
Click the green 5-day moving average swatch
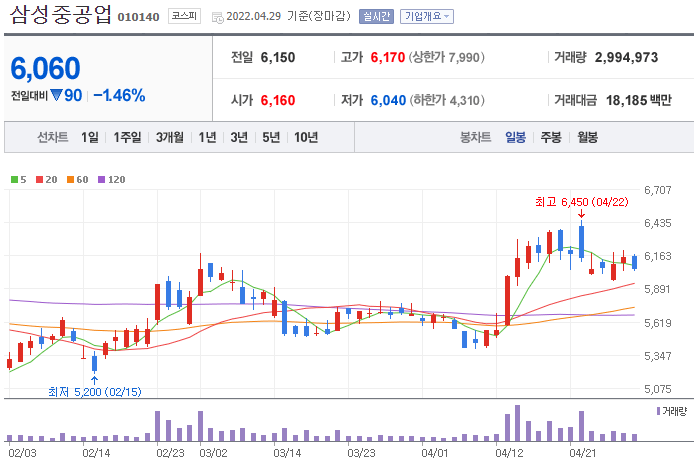pos(15,179)
